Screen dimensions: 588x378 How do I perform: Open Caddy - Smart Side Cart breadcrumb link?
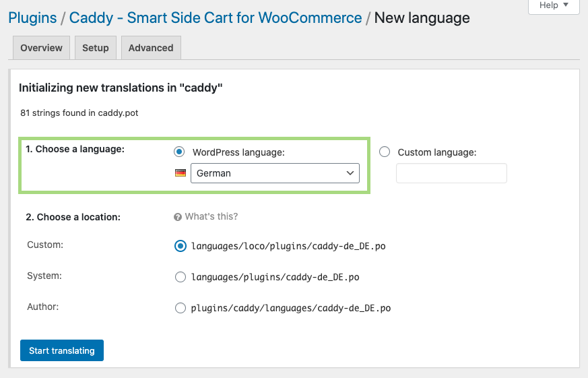(216, 18)
